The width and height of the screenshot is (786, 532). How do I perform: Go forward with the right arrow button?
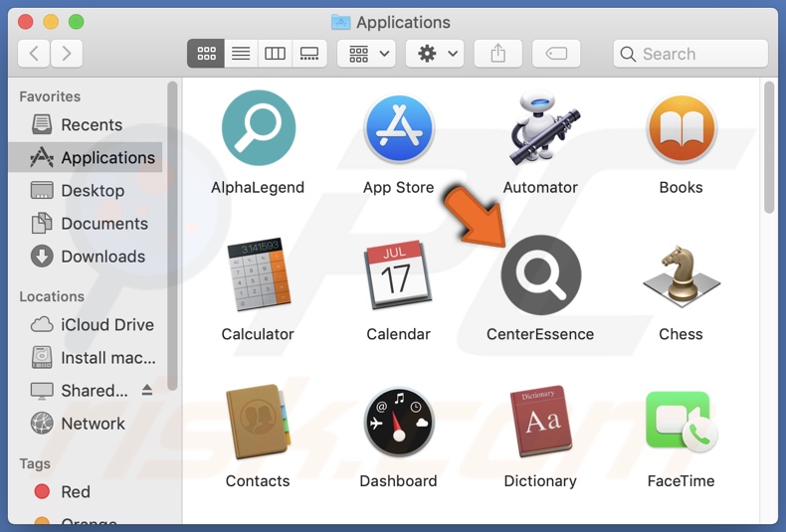tap(67, 53)
